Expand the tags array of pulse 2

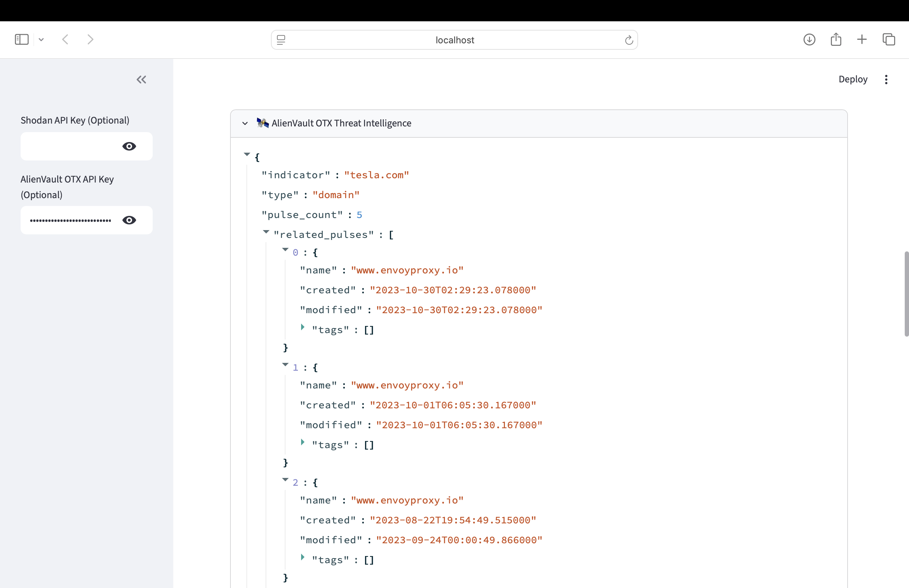[x=303, y=557]
